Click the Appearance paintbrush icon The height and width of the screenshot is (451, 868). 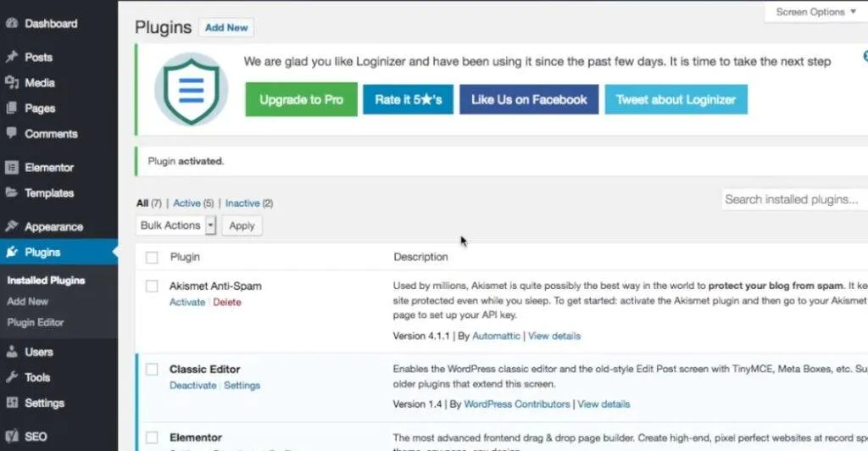[12, 226]
